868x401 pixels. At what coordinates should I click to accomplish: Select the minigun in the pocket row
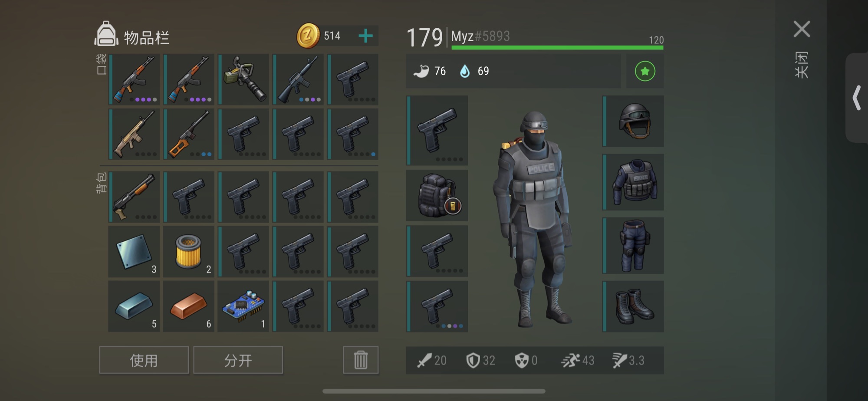(243, 79)
